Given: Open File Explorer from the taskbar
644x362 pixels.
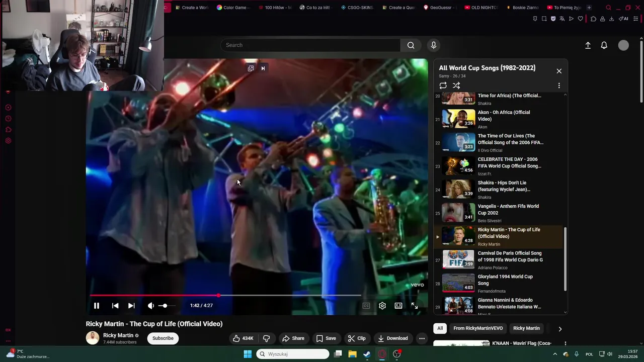Looking at the screenshot, I should click(352, 354).
